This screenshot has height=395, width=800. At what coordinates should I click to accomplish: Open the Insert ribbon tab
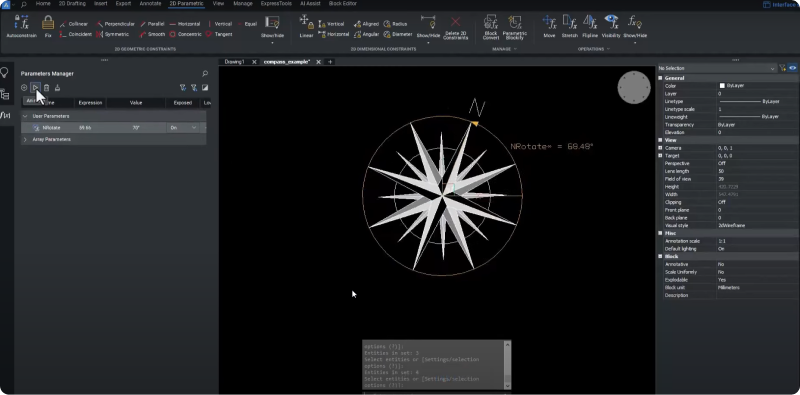[101, 4]
